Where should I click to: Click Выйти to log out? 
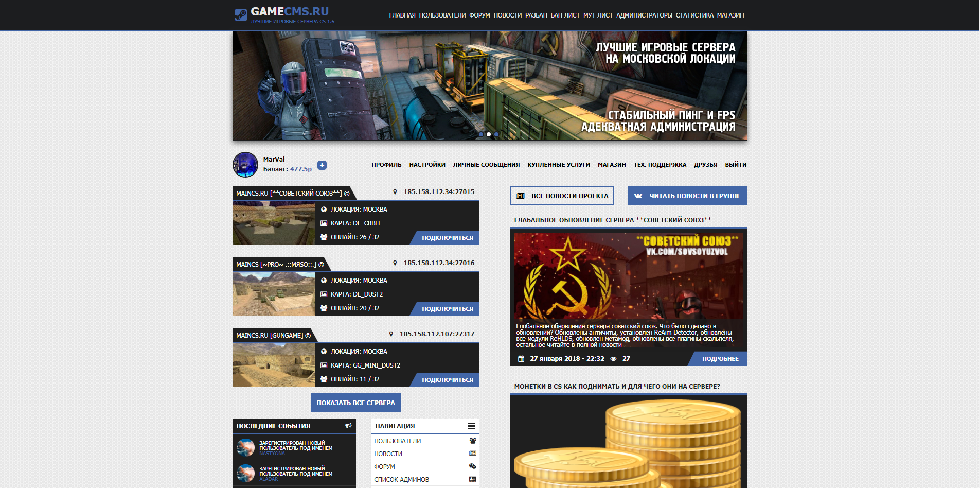tap(736, 165)
